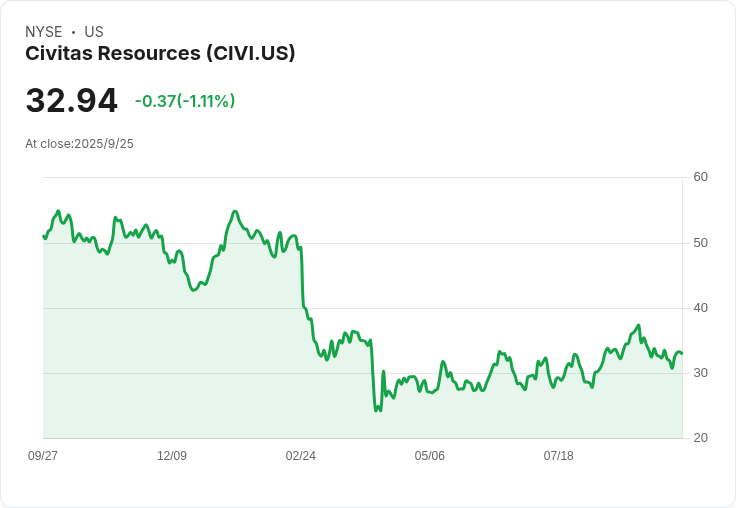Select the 12/09 x-axis date label
Image resolution: width=736 pixels, height=508 pixels.
pos(172,456)
